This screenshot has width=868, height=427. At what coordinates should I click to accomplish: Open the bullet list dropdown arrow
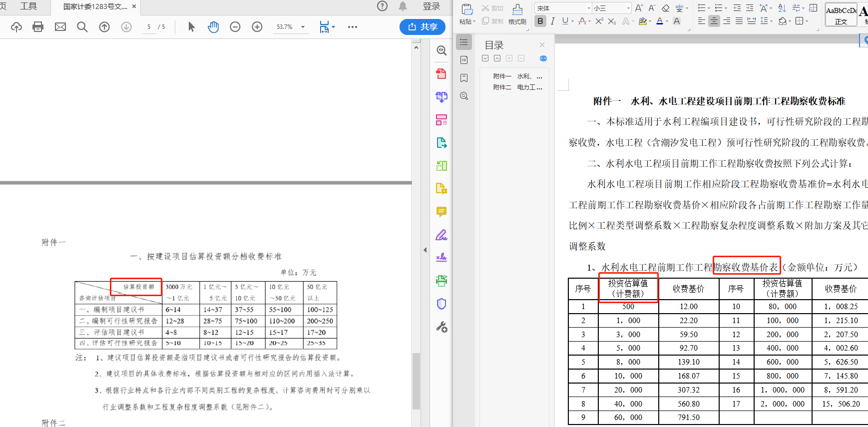[709, 8]
